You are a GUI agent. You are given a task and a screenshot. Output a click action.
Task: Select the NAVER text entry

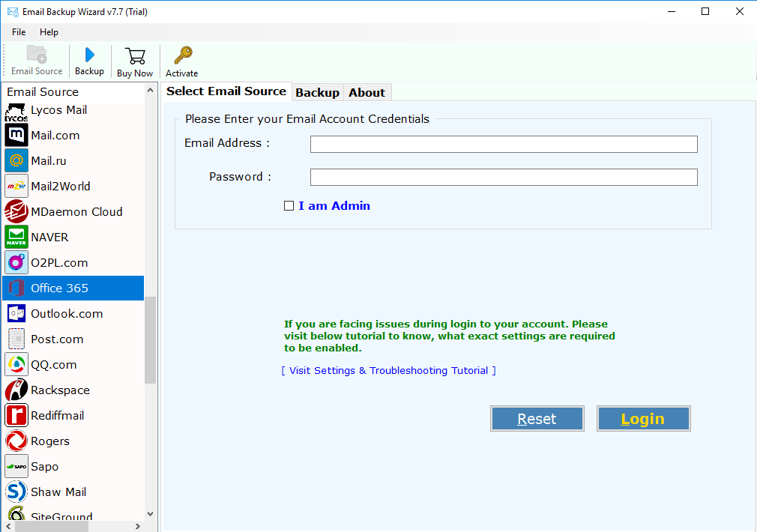(x=49, y=237)
